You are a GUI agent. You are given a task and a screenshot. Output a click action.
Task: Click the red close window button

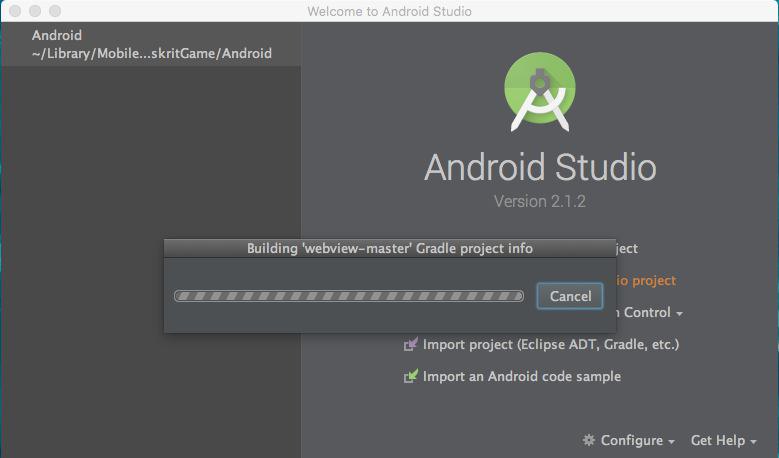pos(15,11)
